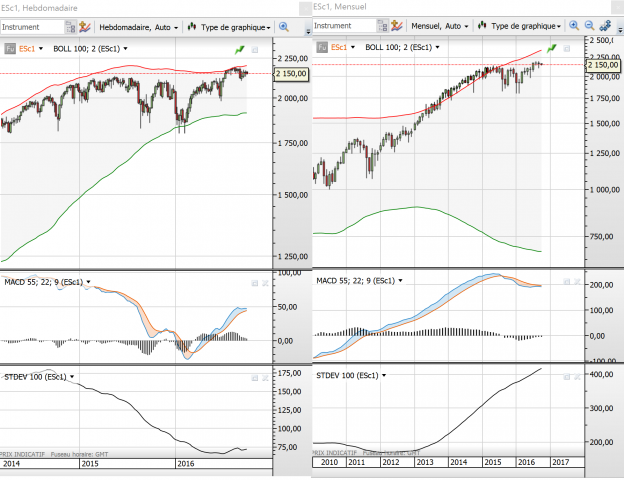The height and width of the screenshot is (480, 624).
Task: Maximize the weekly STDEV pane
Action: click(x=255, y=378)
